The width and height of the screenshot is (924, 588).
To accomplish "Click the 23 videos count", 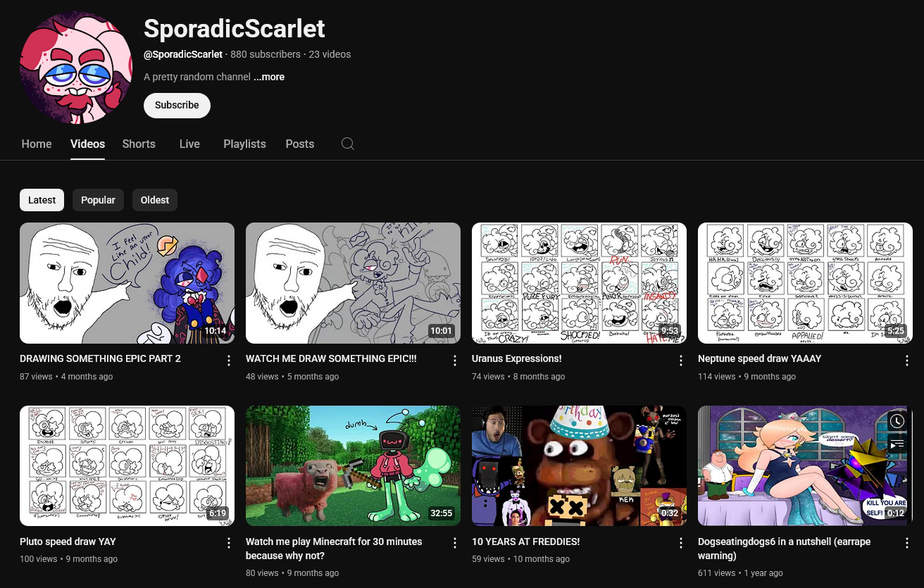I will coord(330,54).
